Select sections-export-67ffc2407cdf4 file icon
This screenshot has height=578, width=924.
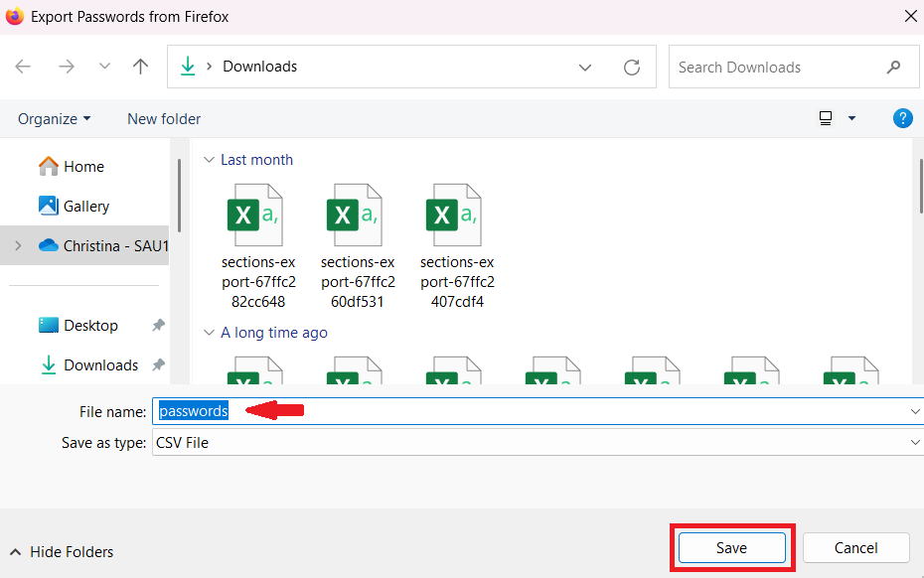[454, 215]
